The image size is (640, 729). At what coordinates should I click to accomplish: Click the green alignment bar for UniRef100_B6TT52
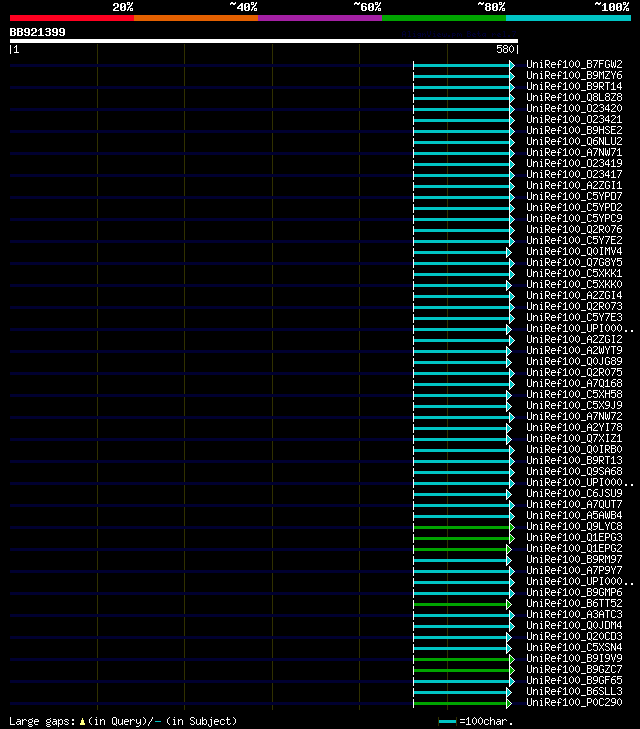[x=460, y=604]
